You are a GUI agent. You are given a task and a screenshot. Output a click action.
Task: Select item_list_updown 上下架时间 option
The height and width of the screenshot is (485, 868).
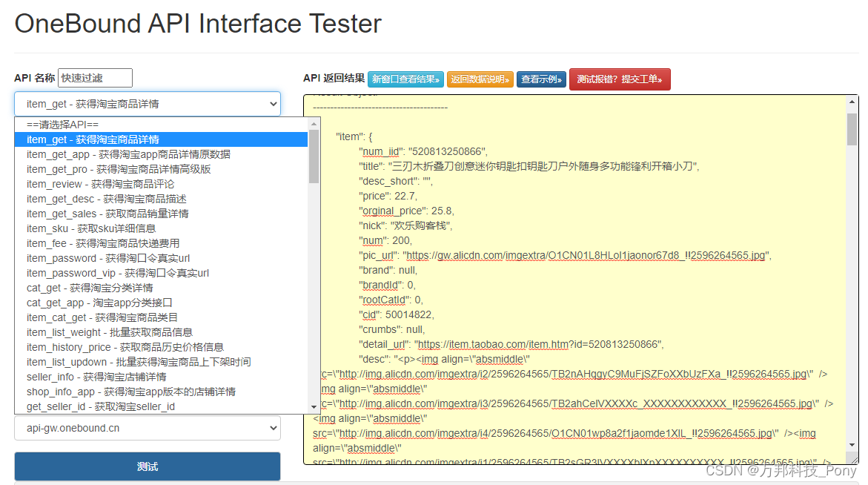[161, 362]
